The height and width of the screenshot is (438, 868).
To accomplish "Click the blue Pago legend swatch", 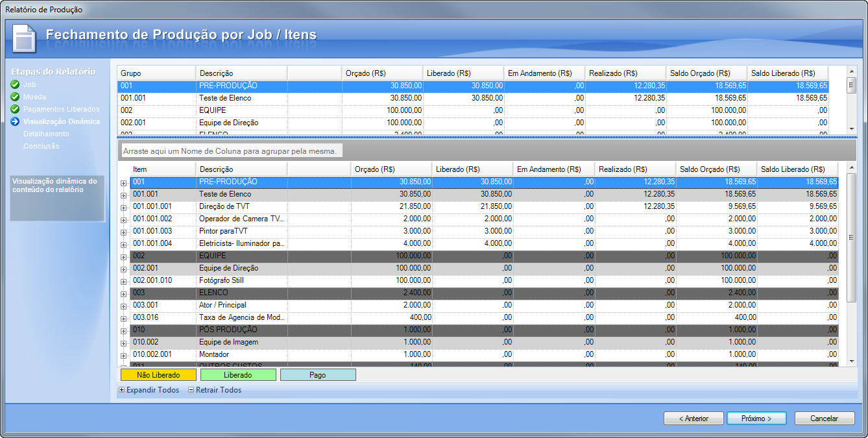I will click(x=318, y=375).
